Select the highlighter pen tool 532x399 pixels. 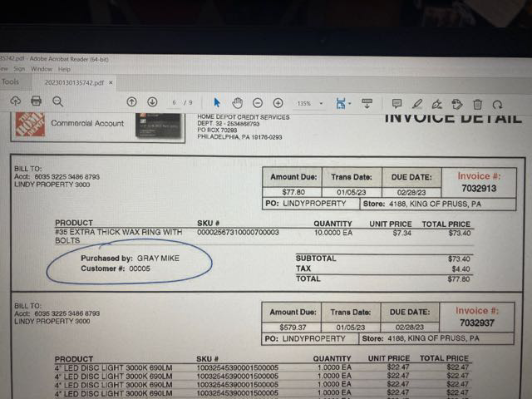click(417, 104)
